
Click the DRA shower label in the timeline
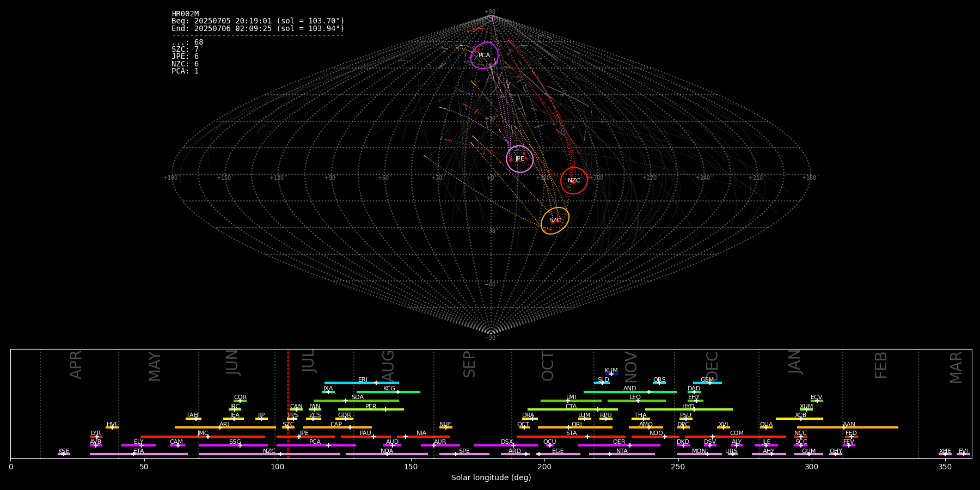(x=528, y=415)
